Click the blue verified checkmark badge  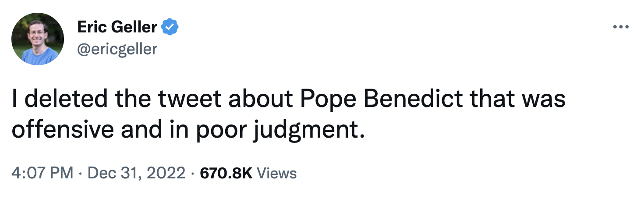click(x=170, y=27)
